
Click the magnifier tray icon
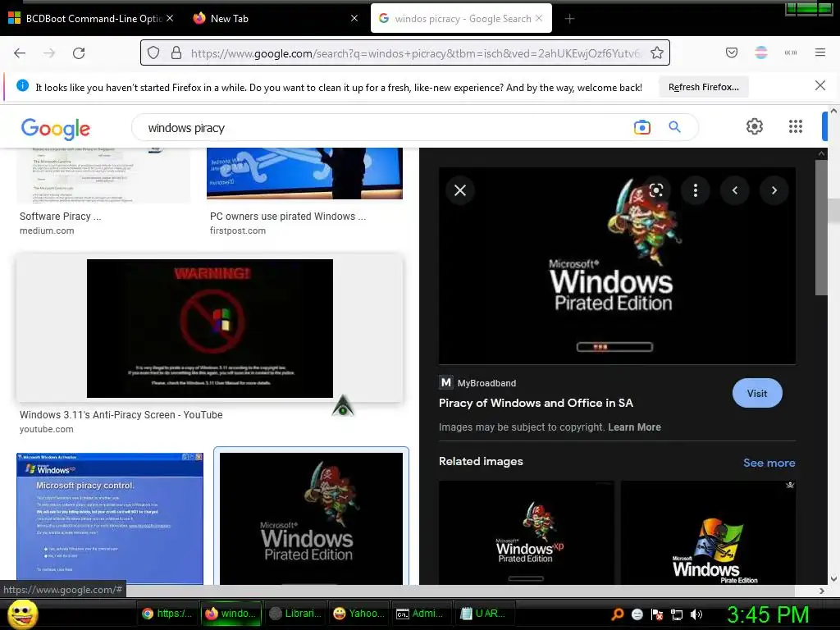pos(618,614)
